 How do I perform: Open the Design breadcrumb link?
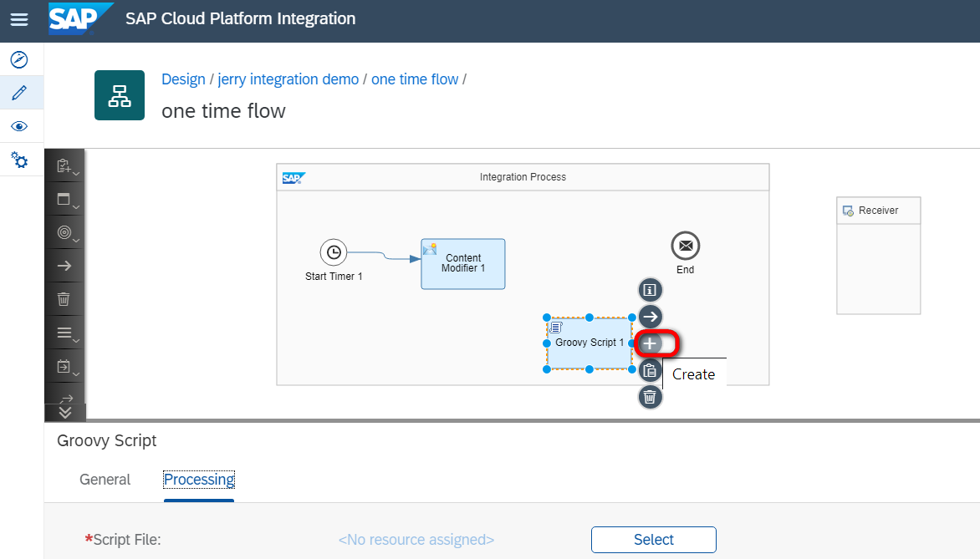click(x=183, y=79)
